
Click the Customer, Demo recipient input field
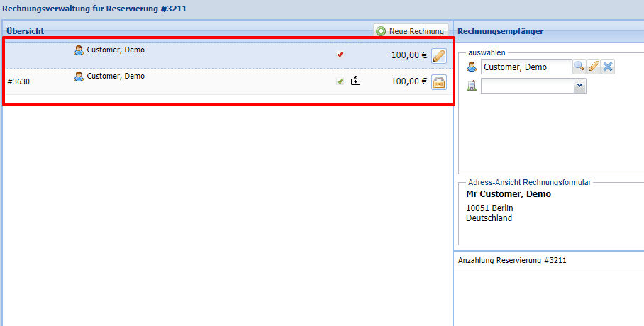[x=526, y=67]
